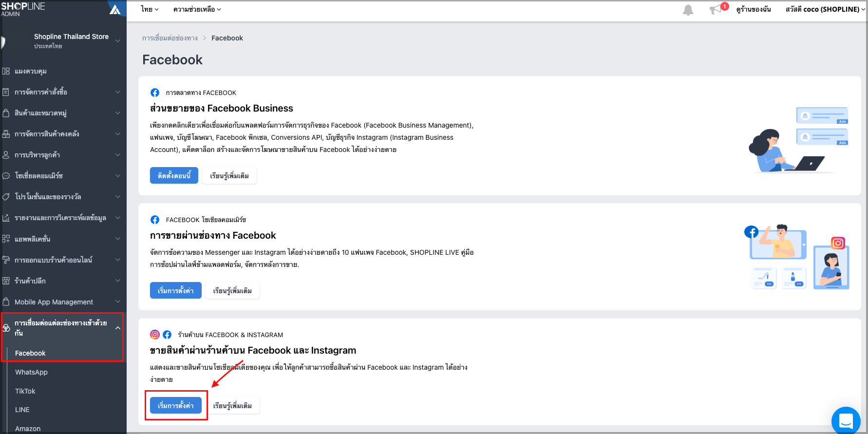Screen dimensions: 868x434
Task: Expand โปรโมชั่นและของรางวัล menu chevron
Action: (x=118, y=197)
